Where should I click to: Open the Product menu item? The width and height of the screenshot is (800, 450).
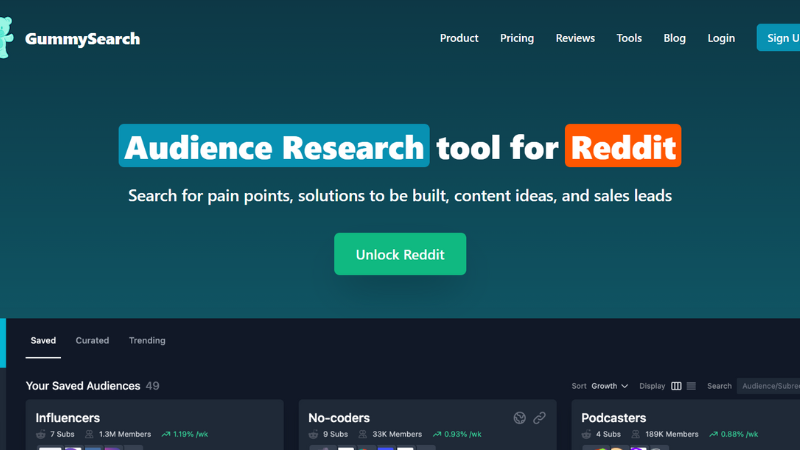459,38
